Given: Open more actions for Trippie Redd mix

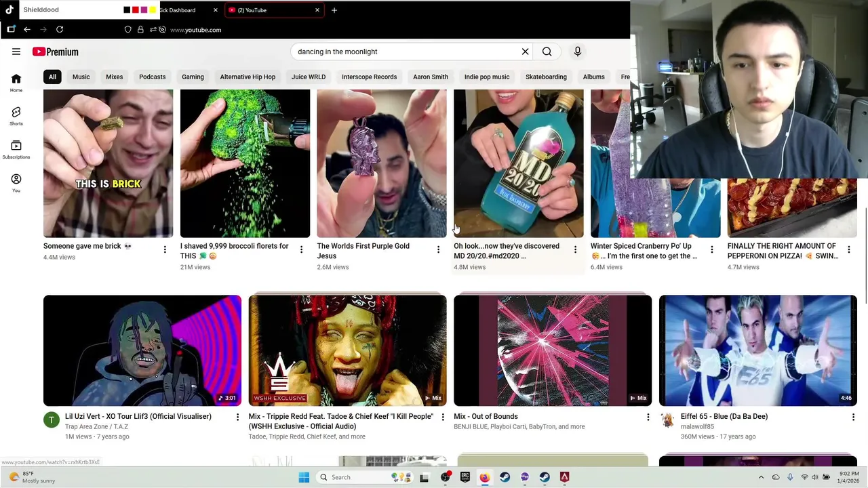Looking at the screenshot, I should click(443, 417).
